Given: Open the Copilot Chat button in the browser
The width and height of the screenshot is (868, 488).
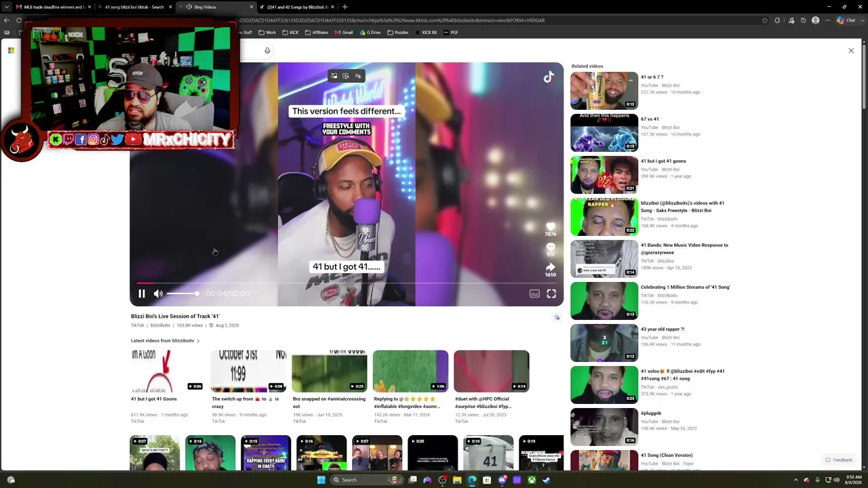Looking at the screenshot, I should coord(846,20).
